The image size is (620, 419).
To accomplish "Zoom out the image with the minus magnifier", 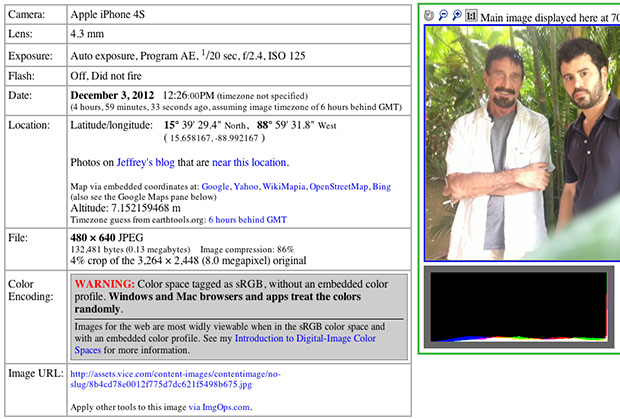I will coord(443,15).
